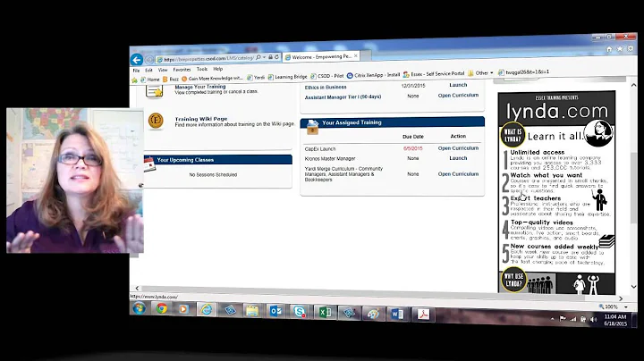Open the Favorites star icon at top right
Viewport: 644px width, 361px height.
pos(620,49)
